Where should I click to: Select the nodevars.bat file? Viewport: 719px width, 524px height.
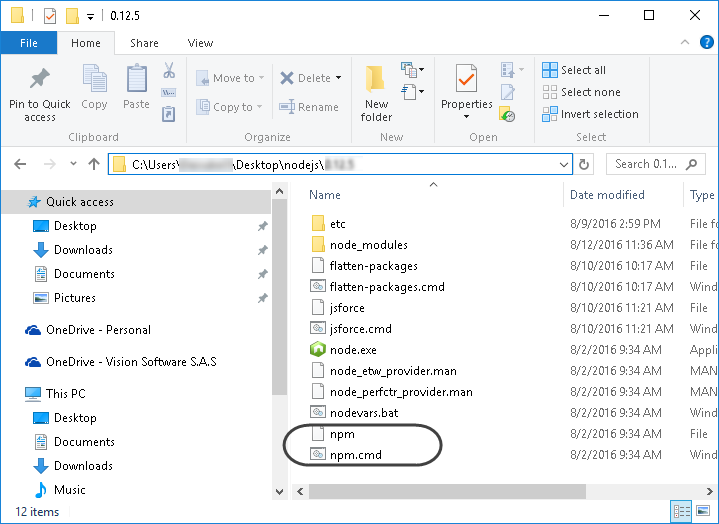354,413
